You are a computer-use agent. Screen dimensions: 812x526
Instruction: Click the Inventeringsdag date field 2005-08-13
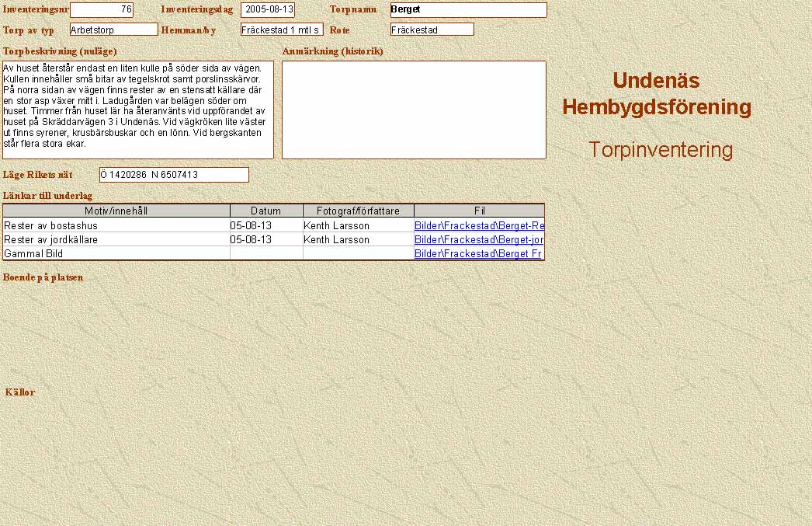268,10
